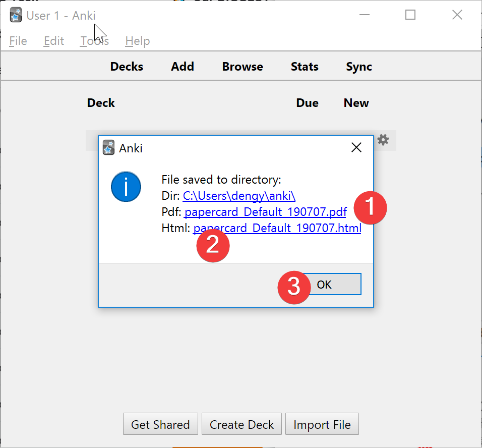Show the Stats screen
This screenshot has width=482, height=448.
[x=305, y=67]
